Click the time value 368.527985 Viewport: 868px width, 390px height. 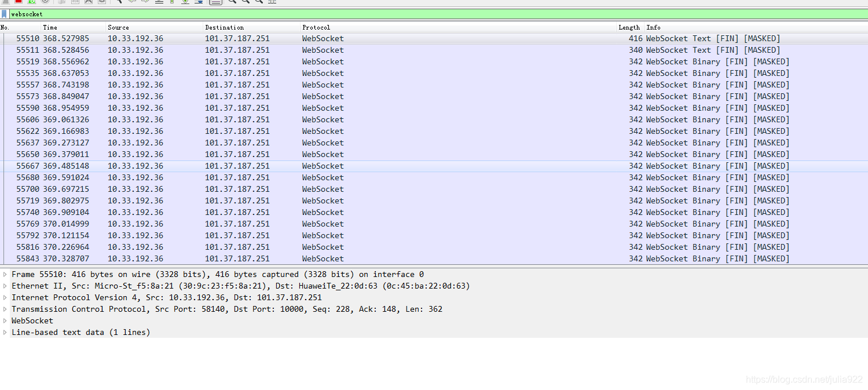click(x=66, y=38)
